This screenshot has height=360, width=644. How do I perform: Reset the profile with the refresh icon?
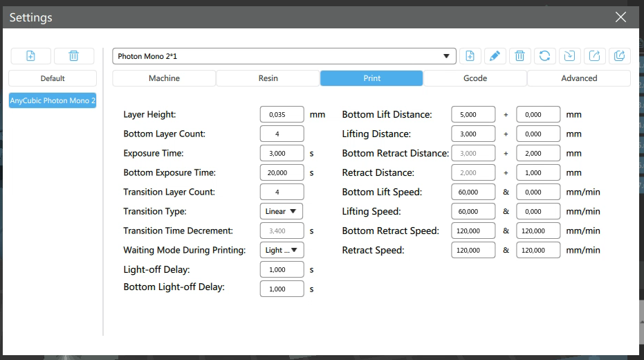[x=544, y=56]
